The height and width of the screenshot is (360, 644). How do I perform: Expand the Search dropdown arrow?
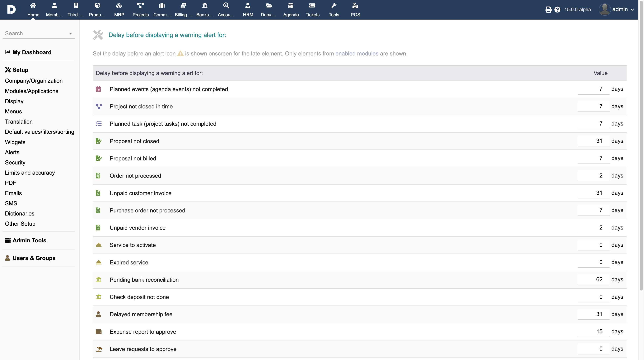click(71, 34)
